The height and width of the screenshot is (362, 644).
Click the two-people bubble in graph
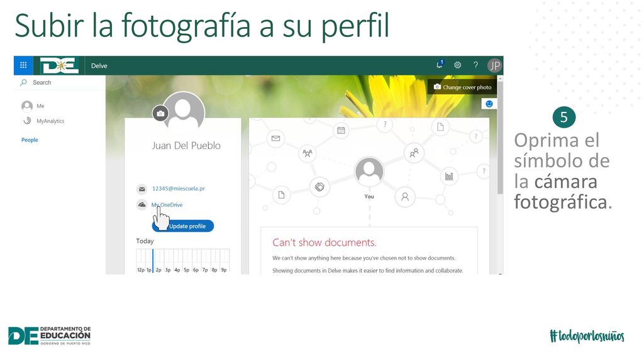pos(414,153)
